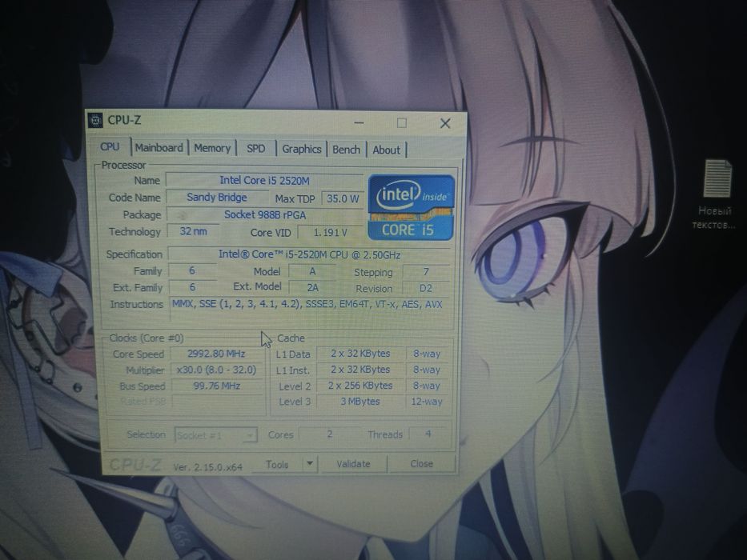Click the CPU-Z title bar app icon

pos(96,120)
